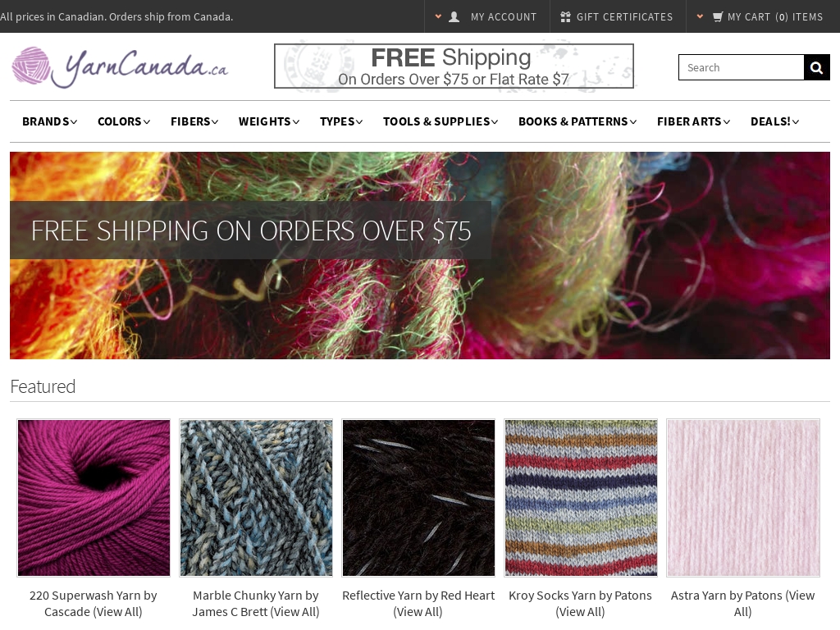
Task: Open the Fibers menu
Action: pos(194,121)
